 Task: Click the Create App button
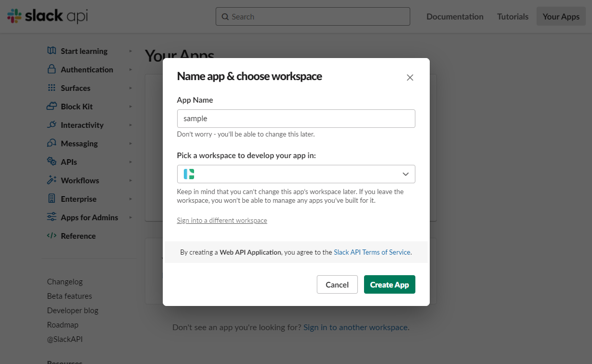(389, 284)
